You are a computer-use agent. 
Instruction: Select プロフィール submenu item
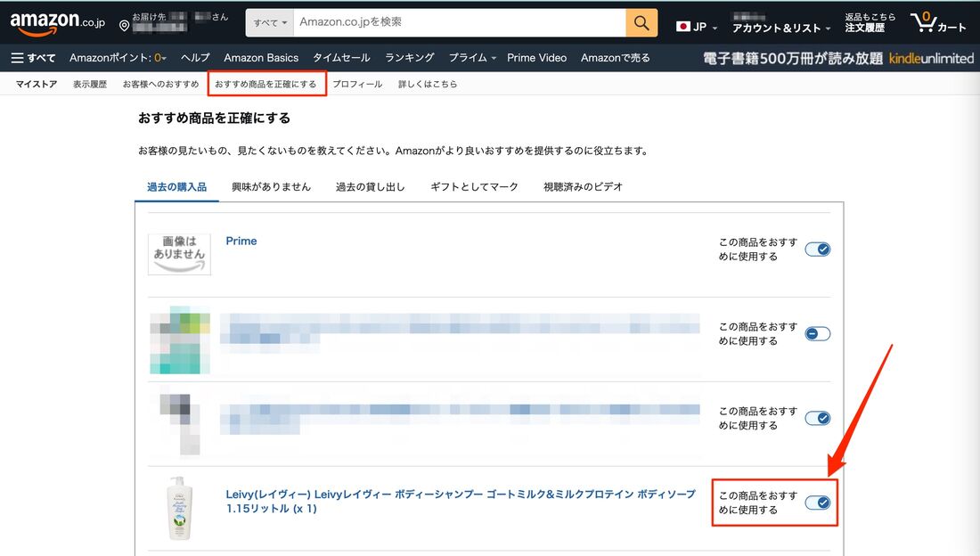[x=357, y=84]
